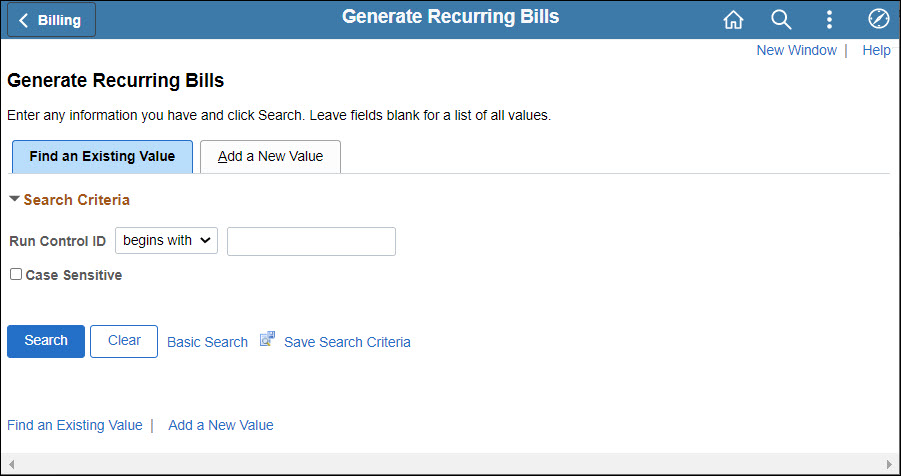Click into the Run Control ID field
Image resolution: width=901 pixels, height=476 pixels.
click(311, 241)
